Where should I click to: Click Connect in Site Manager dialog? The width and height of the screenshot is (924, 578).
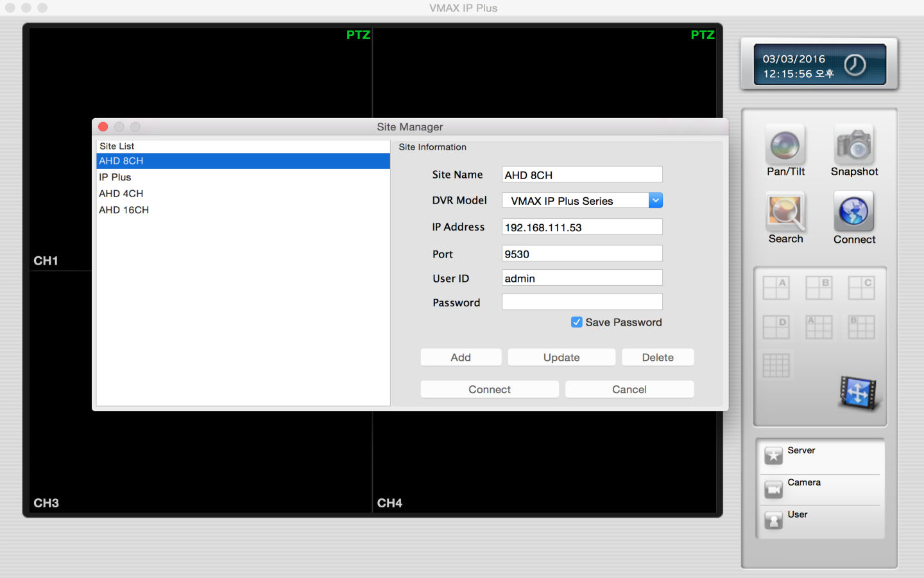click(x=490, y=389)
